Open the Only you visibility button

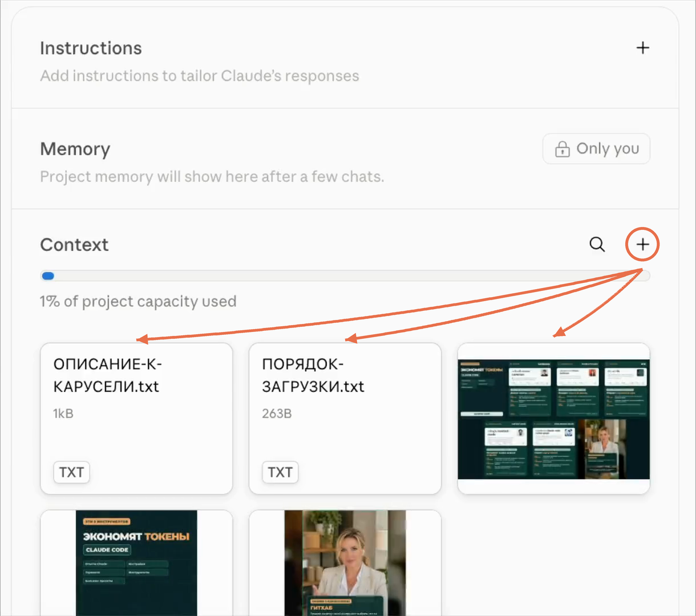coord(596,149)
